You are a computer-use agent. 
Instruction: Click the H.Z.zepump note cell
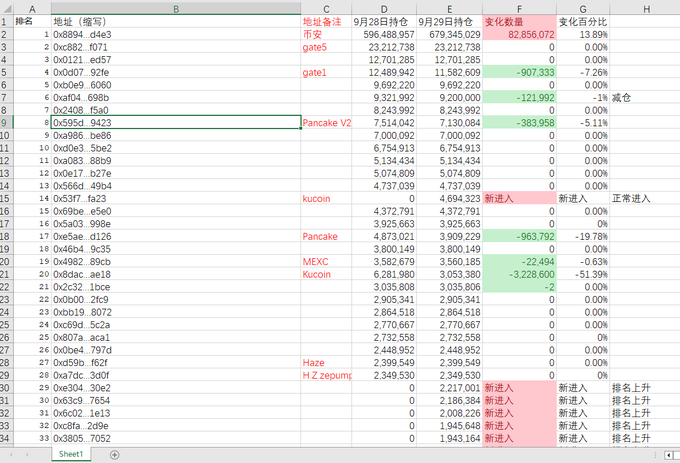326,375
